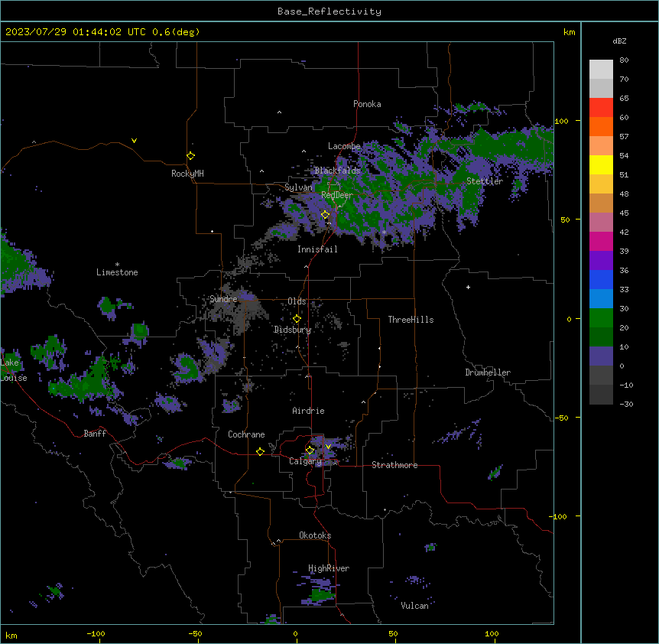Select the Cochrane city label

click(246, 434)
